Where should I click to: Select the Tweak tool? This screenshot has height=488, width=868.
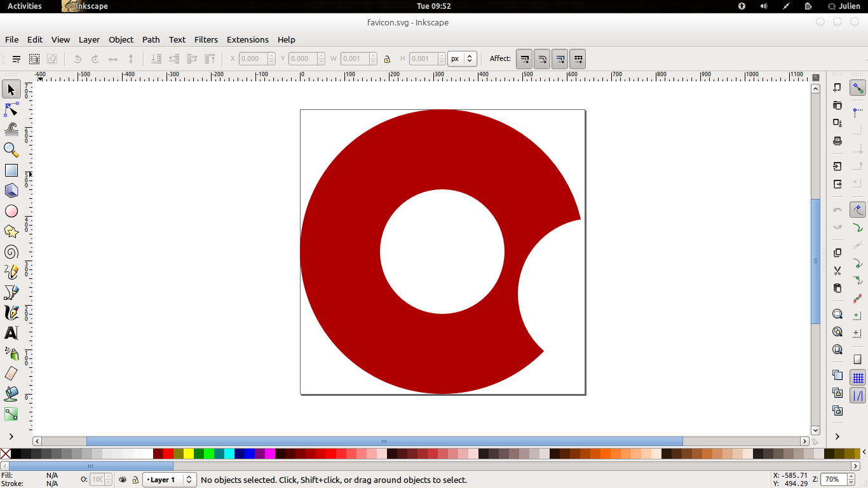11,130
